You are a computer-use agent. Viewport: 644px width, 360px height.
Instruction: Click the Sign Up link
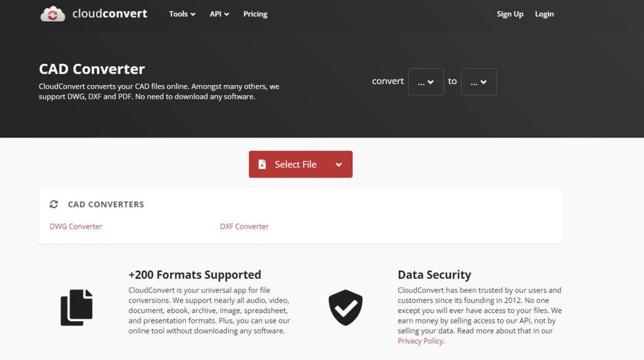pyautogui.click(x=509, y=14)
